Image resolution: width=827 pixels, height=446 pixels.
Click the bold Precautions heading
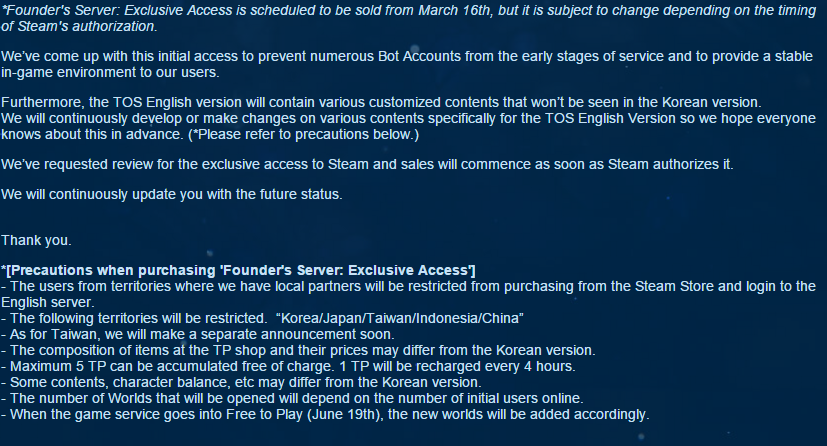tap(238, 270)
